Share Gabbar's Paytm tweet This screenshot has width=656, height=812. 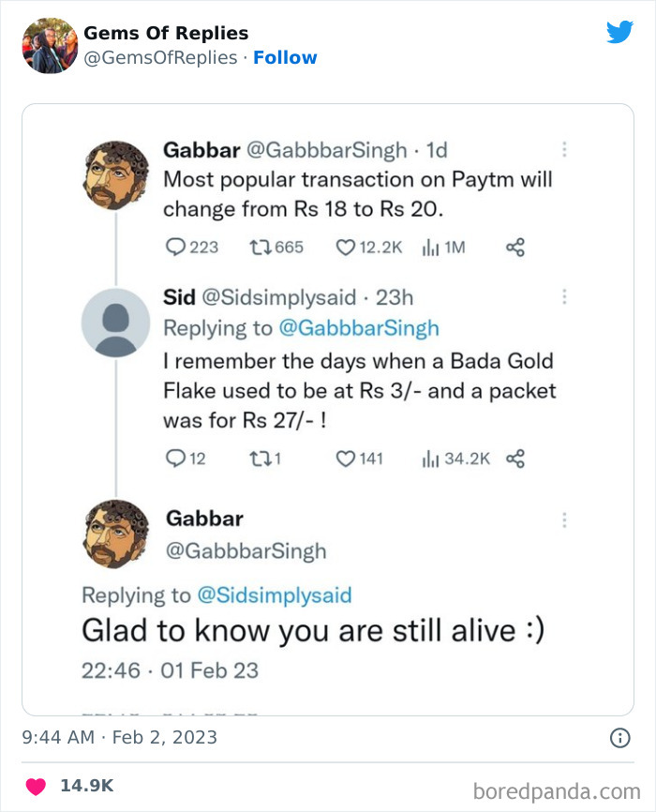(514, 248)
